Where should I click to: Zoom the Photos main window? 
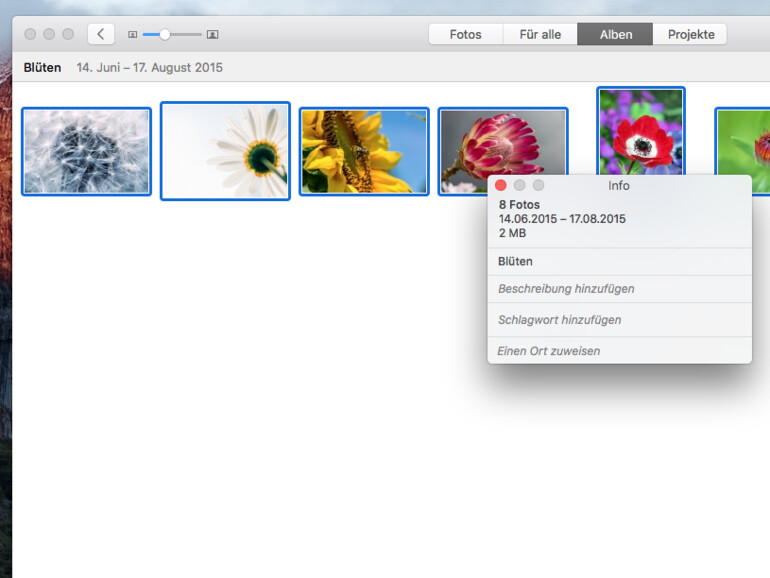[x=68, y=34]
